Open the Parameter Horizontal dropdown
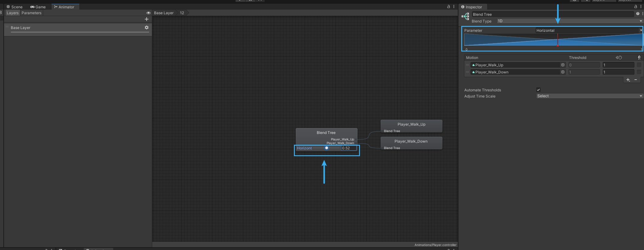The height and width of the screenshot is (250, 644). (x=589, y=30)
